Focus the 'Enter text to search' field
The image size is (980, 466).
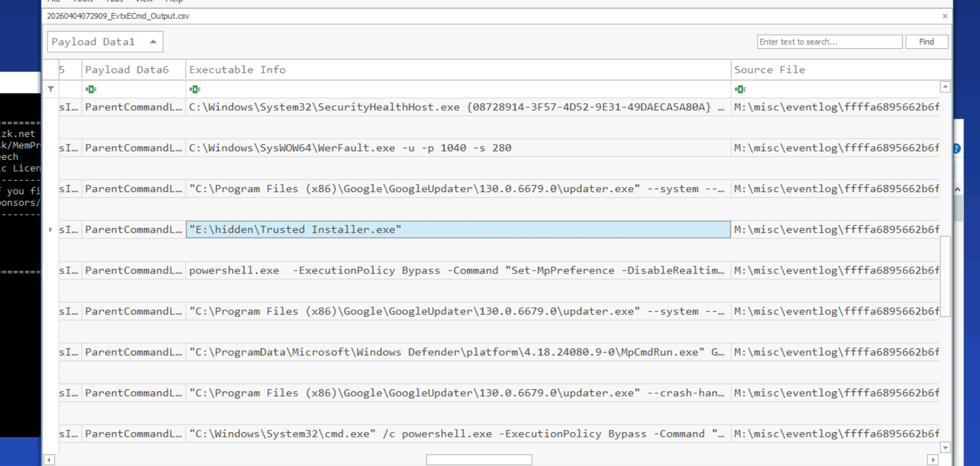click(x=829, y=42)
